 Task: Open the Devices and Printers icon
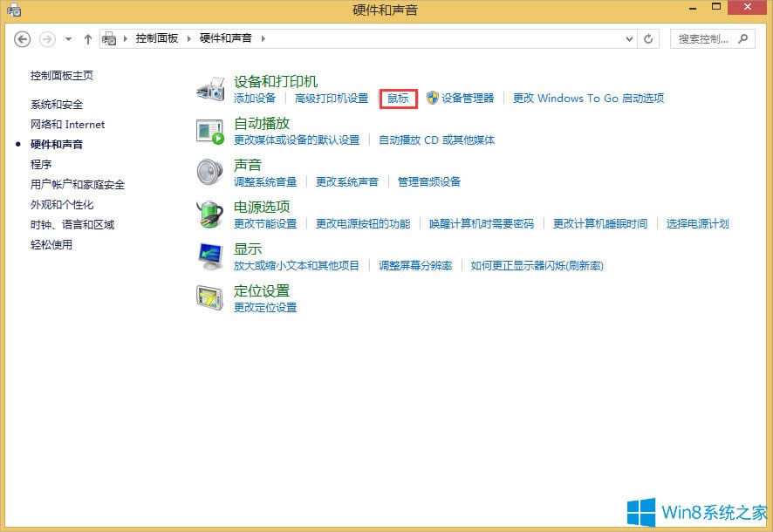pyautogui.click(x=210, y=89)
